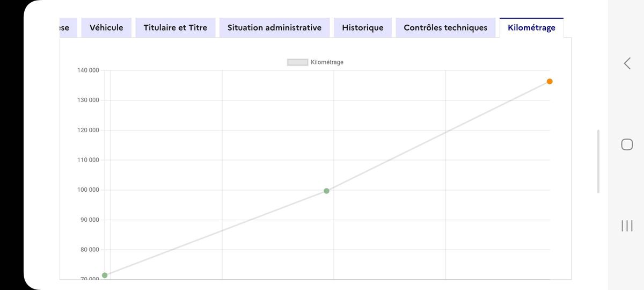Click the orange data point on chart
Viewport: 644px width, 290px height.
point(550,82)
